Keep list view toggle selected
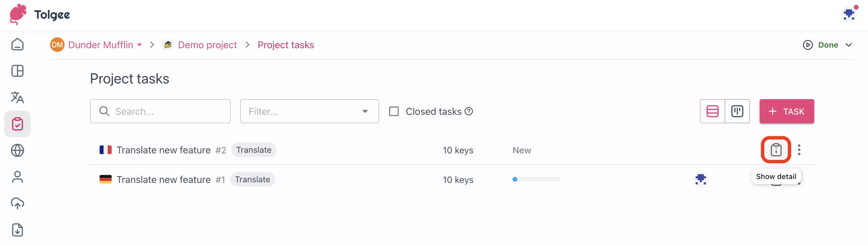This screenshot has height=245, width=868. 713,111
